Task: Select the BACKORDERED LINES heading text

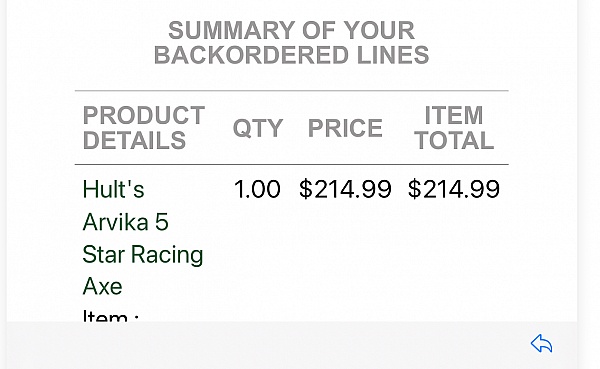Action: coord(292,55)
